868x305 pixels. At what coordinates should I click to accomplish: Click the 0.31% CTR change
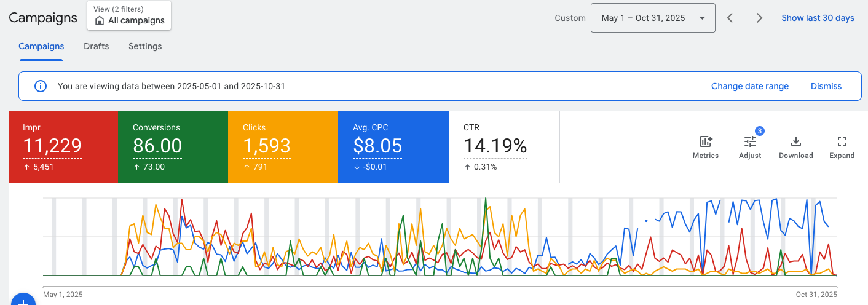coord(485,167)
